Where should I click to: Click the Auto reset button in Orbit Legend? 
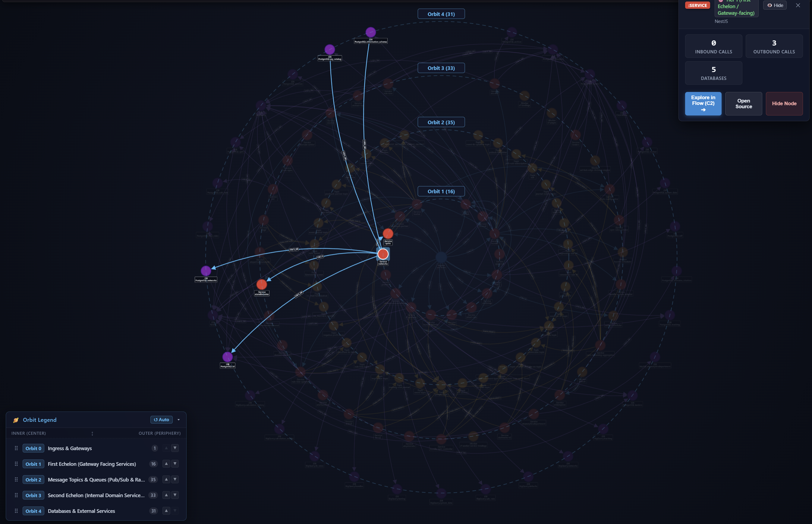[x=161, y=420]
